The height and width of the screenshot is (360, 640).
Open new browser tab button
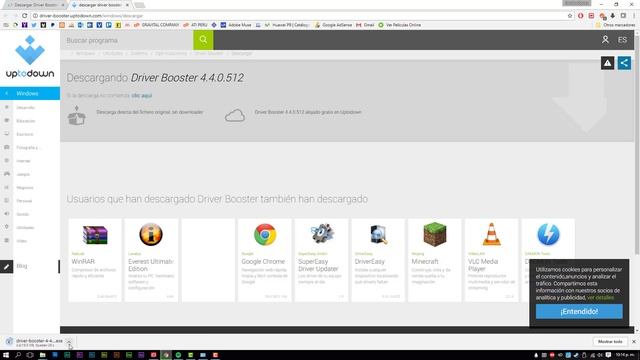140,5
